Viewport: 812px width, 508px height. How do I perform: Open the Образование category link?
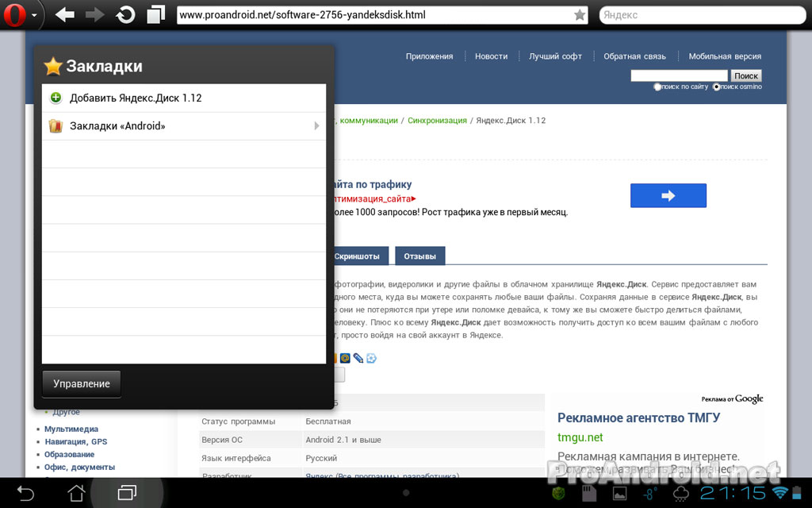(70, 455)
